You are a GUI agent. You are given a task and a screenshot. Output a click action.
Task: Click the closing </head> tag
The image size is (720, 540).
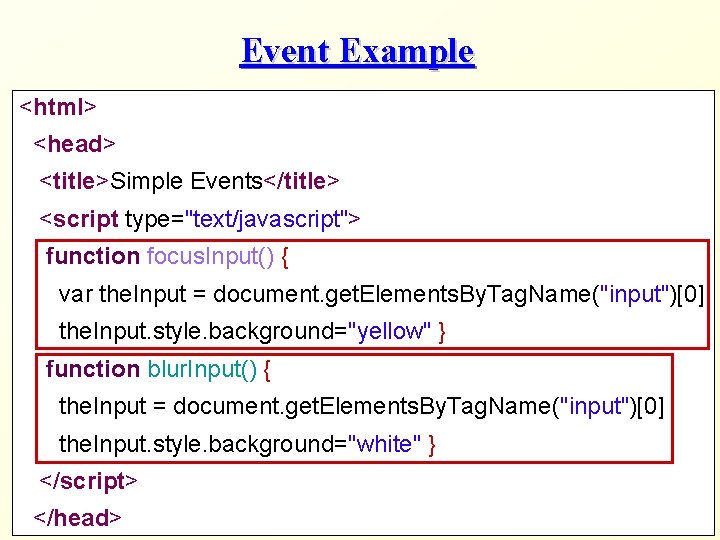coord(77,518)
